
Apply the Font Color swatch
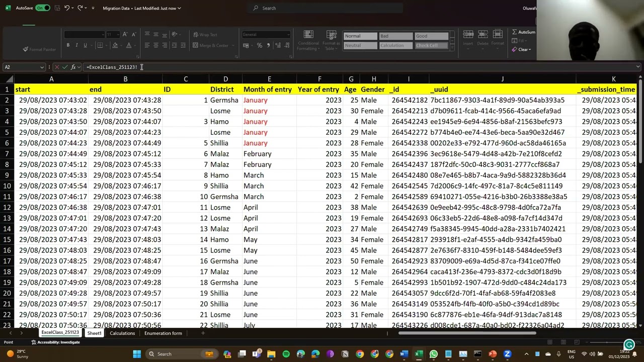(x=129, y=45)
